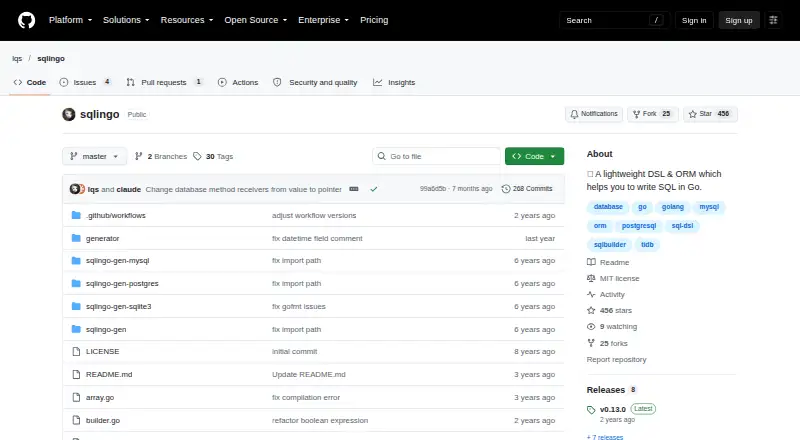Click the sqlbuilder topic tag

tap(610, 245)
